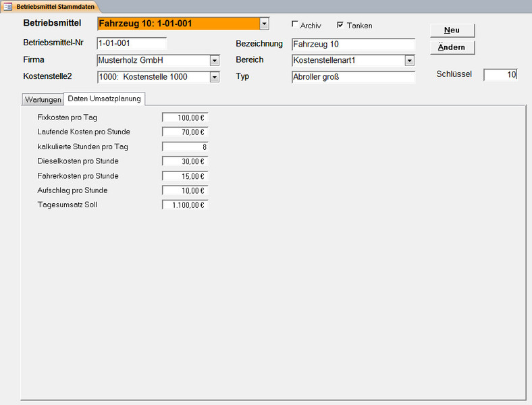Click Aufschlag pro Stunde field 10,00 €
Image resolution: width=532 pixels, height=405 pixels.
point(185,190)
